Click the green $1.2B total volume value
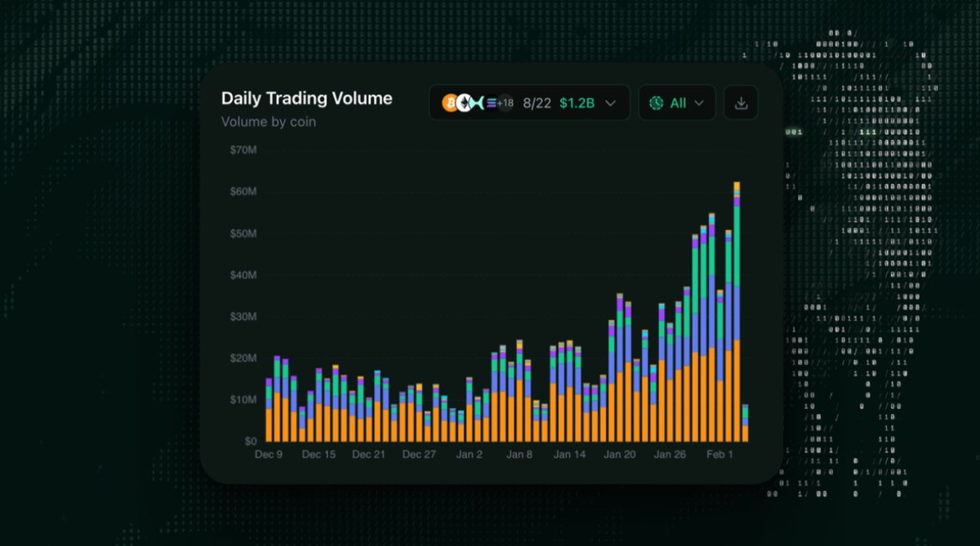The width and height of the screenshot is (980, 546). pos(577,103)
